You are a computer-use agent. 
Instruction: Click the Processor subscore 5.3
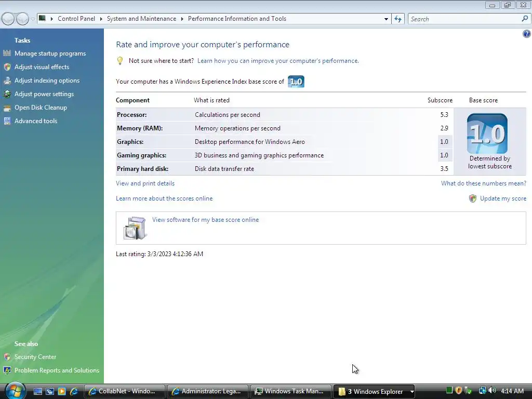click(444, 115)
